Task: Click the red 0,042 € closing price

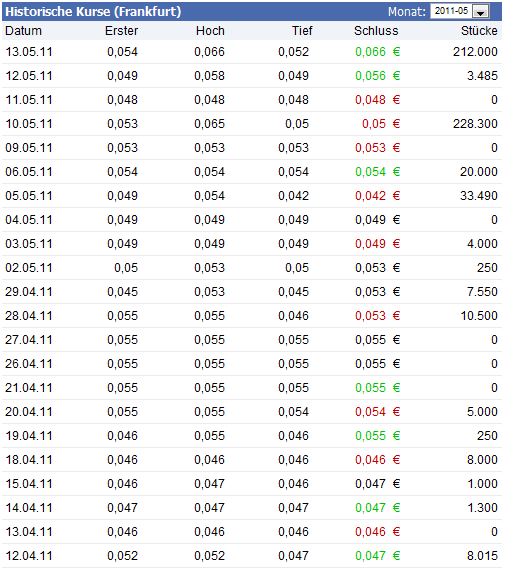Action: click(x=378, y=196)
